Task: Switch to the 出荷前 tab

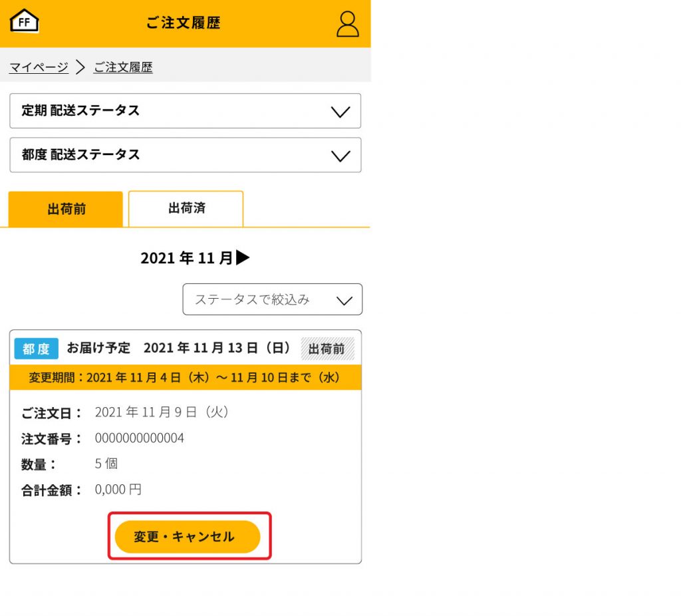Action: pyautogui.click(x=66, y=209)
